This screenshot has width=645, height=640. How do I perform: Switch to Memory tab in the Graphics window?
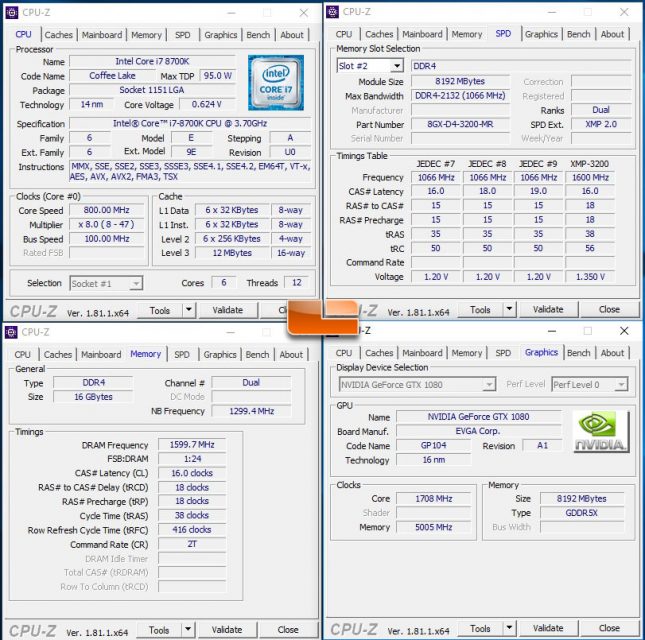[x=466, y=353]
